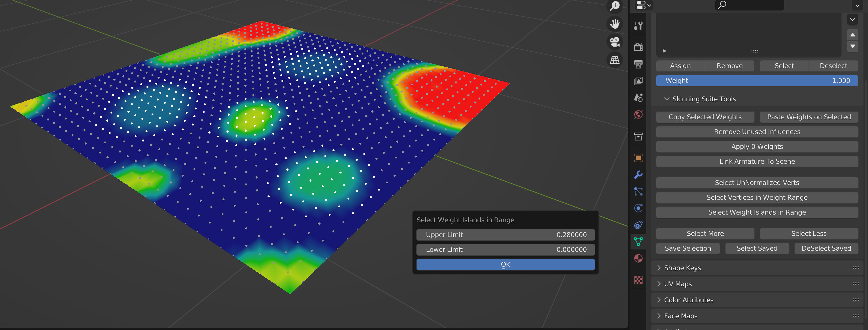Open the Object properties tab icon
The image size is (868, 330).
tap(638, 158)
